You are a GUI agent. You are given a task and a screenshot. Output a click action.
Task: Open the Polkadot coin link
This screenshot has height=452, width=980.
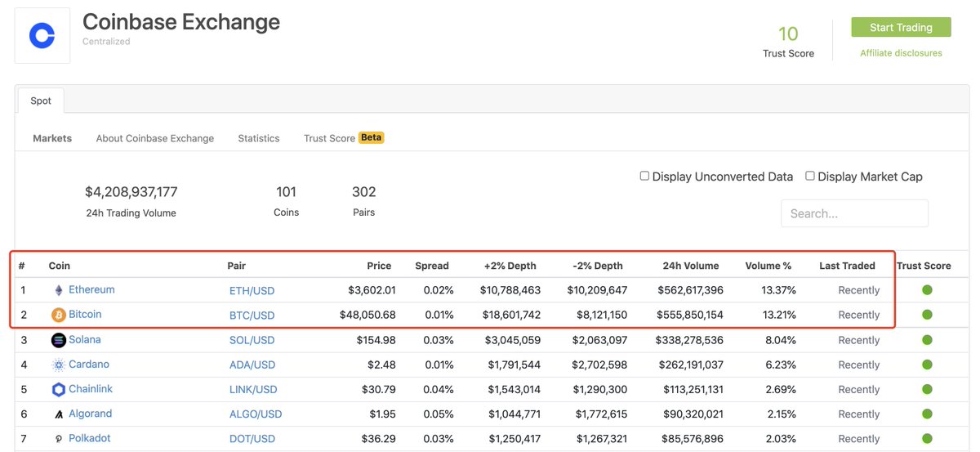pos(90,438)
